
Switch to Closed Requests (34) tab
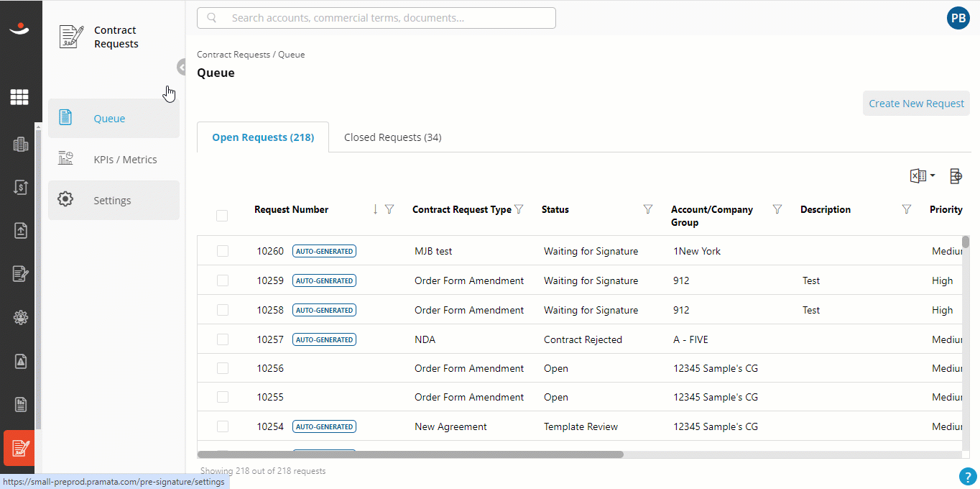393,137
